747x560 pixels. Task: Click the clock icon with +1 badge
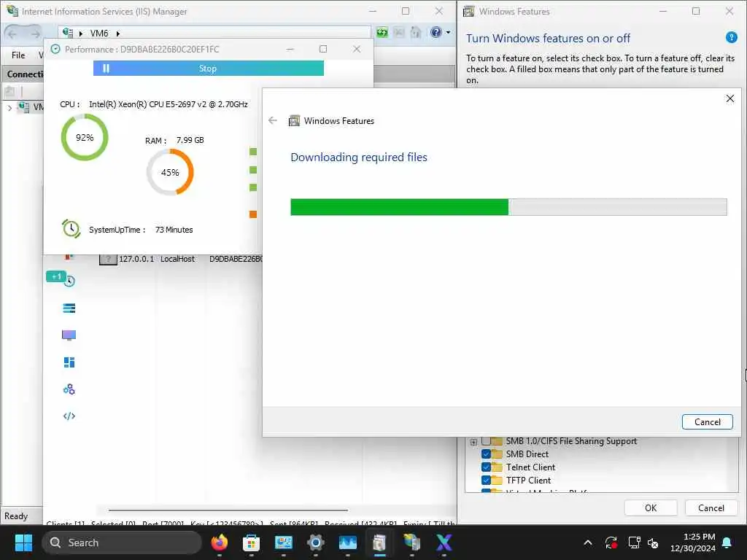(69, 281)
